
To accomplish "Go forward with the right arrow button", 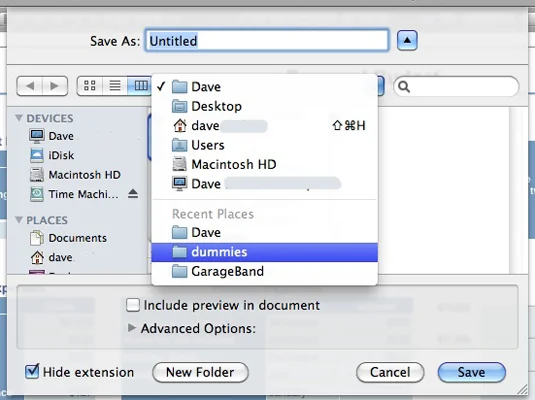I will (x=55, y=86).
